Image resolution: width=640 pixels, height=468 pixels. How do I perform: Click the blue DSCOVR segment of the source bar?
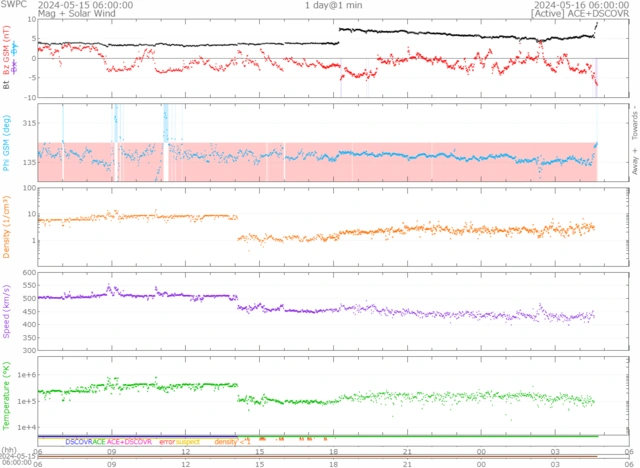[x=138, y=437]
